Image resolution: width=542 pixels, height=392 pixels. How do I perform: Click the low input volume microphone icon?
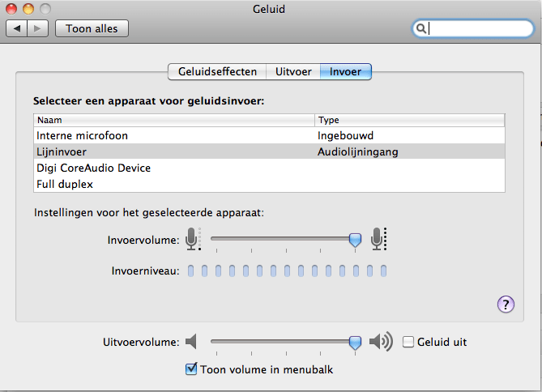click(193, 239)
